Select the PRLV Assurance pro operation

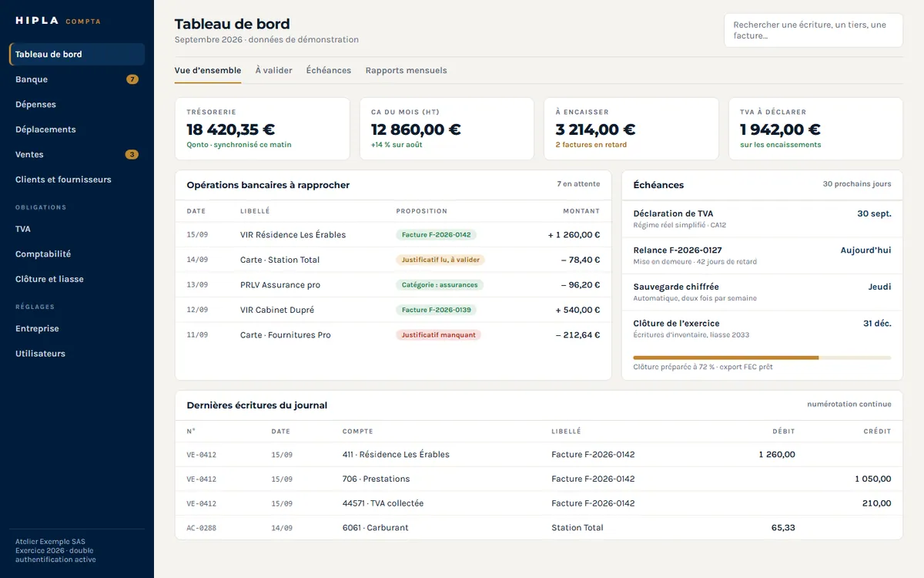pos(393,285)
